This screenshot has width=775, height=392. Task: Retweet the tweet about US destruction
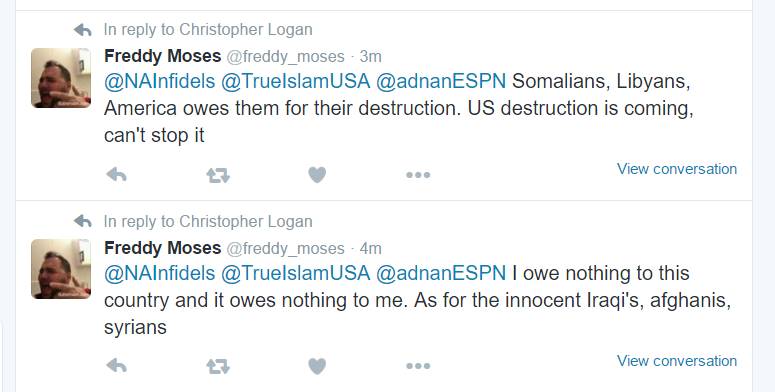pos(218,175)
